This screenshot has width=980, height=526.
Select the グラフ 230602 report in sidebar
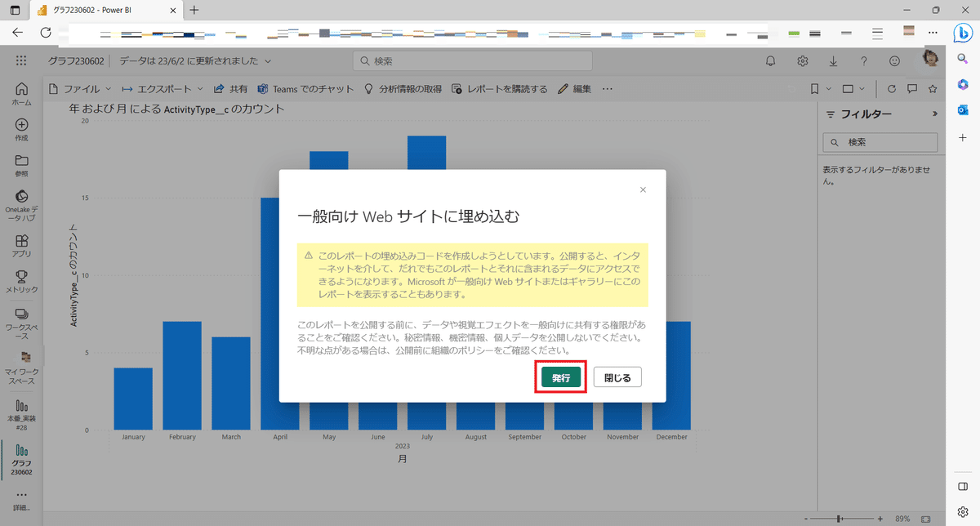pyautogui.click(x=21, y=461)
